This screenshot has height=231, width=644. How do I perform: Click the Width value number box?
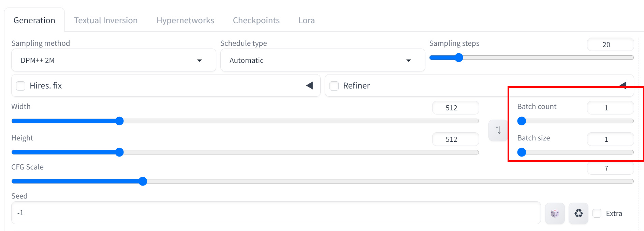click(x=455, y=108)
